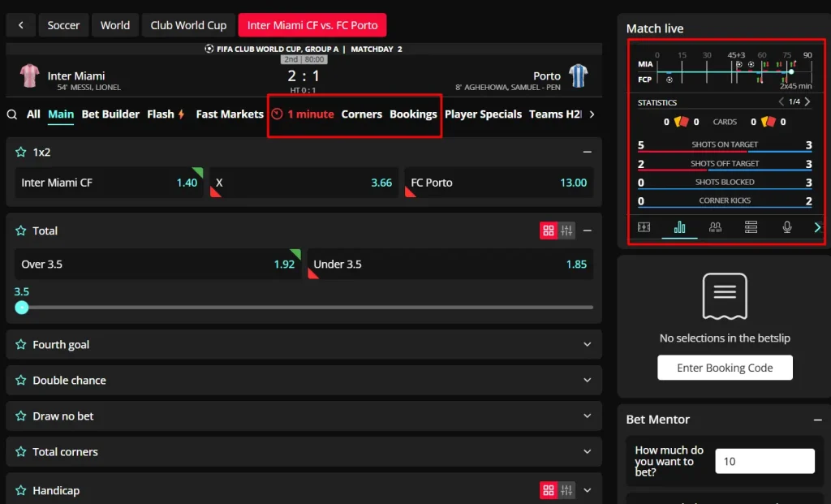Open the Player Specials tab
The width and height of the screenshot is (831, 504).
[x=484, y=114]
